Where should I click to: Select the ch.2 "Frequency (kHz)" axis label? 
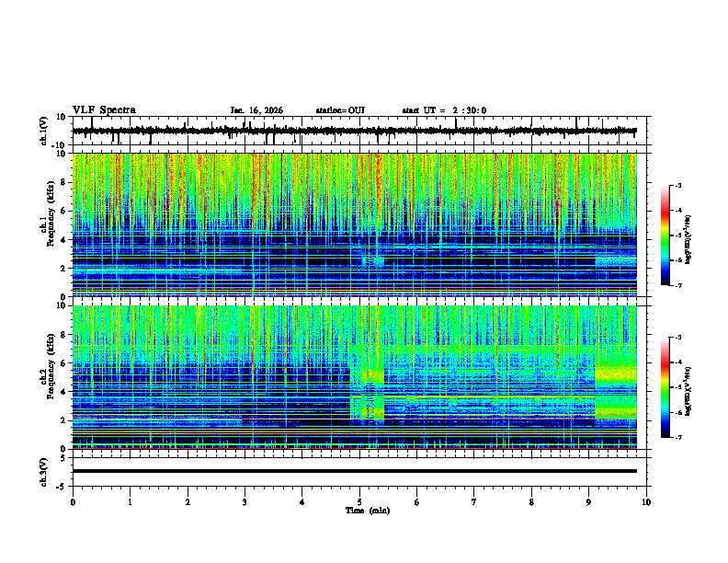51,366
